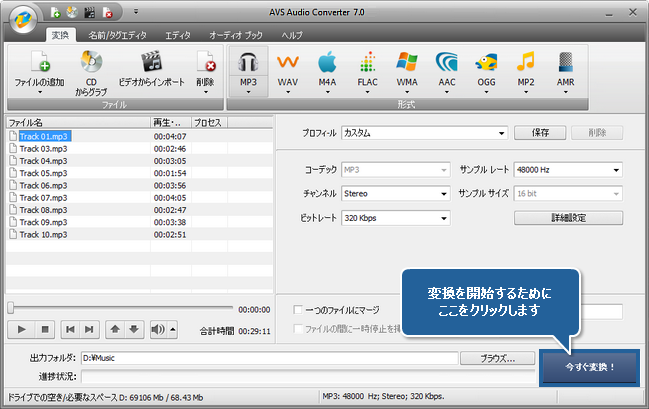Select the OGG format icon
This screenshot has width=649, height=409.
(486, 68)
